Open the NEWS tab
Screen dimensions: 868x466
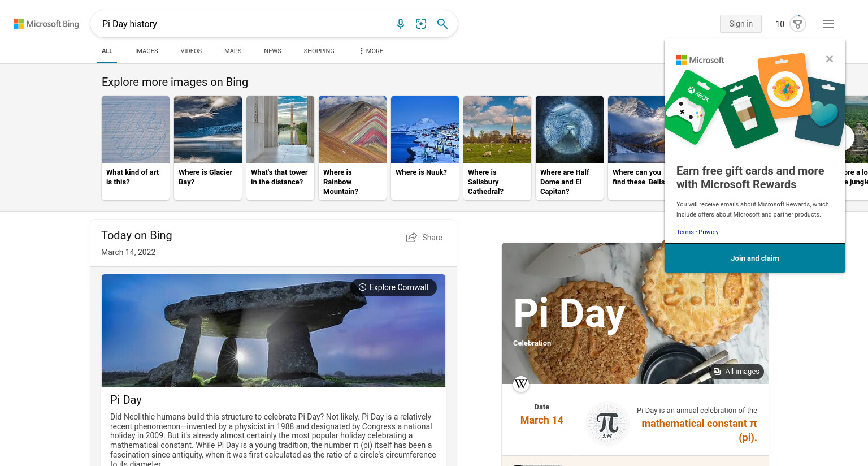point(272,51)
